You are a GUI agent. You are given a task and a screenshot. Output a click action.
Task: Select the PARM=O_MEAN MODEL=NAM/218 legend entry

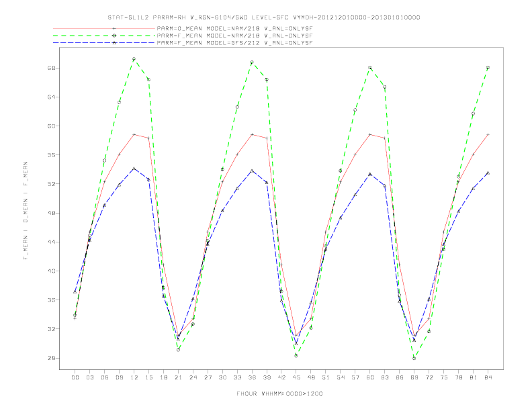(x=234, y=28)
